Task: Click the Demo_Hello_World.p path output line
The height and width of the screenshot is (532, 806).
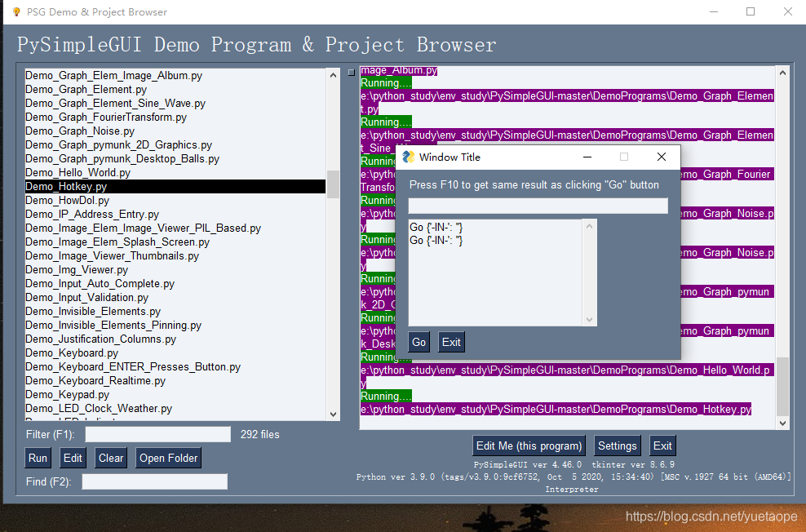Action: click(x=567, y=370)
